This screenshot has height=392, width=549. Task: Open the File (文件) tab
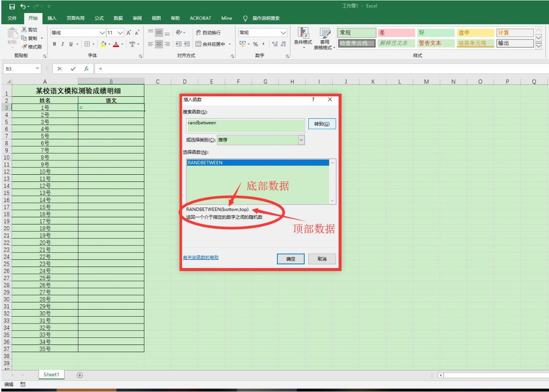point(13,18)
